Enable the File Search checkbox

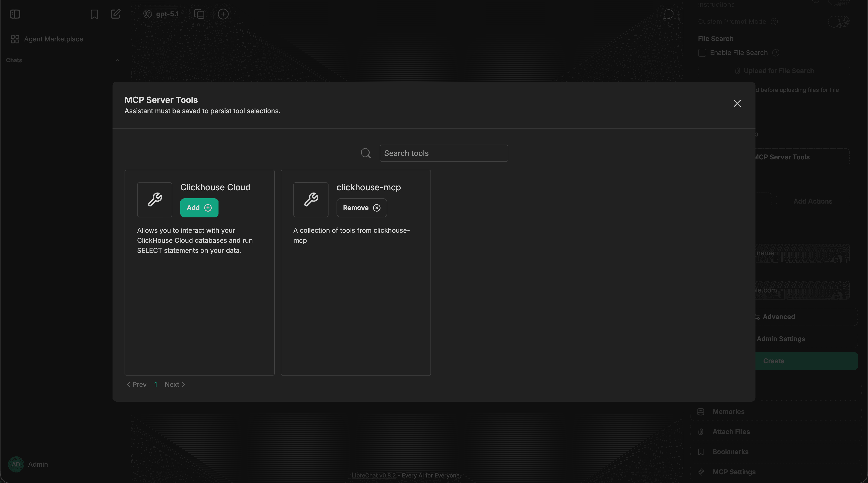[x=702, y=52]
